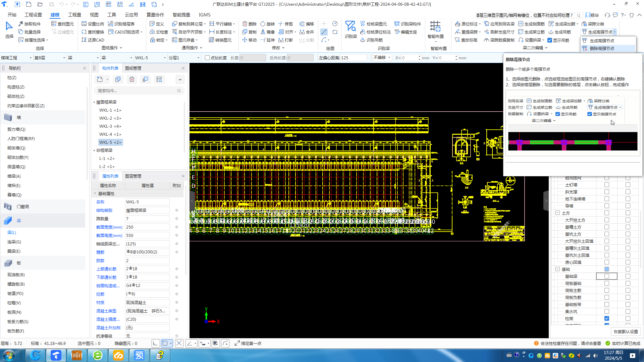The image size is (644, 362).
Task: Click new component icon in 构件列表
Action: pyautogui.click(x=100, y=79)
